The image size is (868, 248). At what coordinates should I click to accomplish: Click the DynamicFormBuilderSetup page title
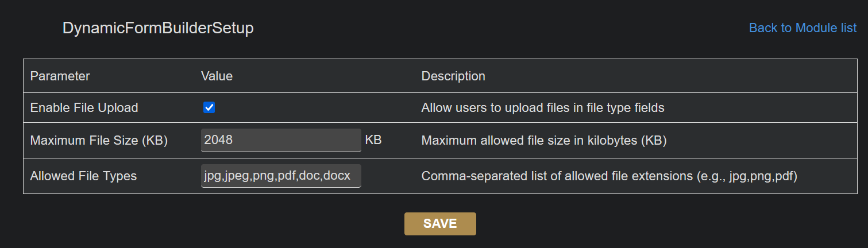tap(158, 28)
